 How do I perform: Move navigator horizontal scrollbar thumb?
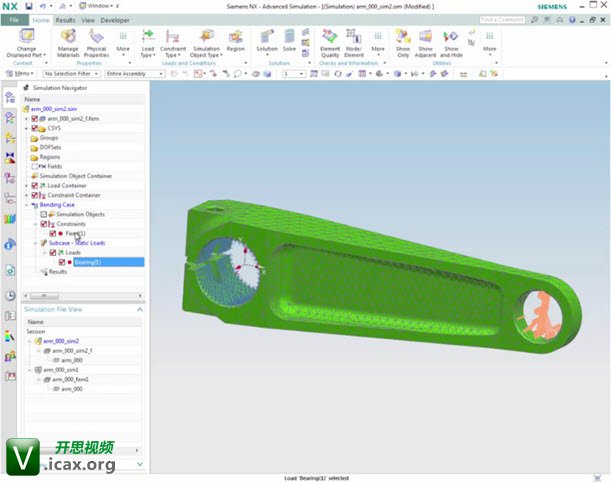44,296
